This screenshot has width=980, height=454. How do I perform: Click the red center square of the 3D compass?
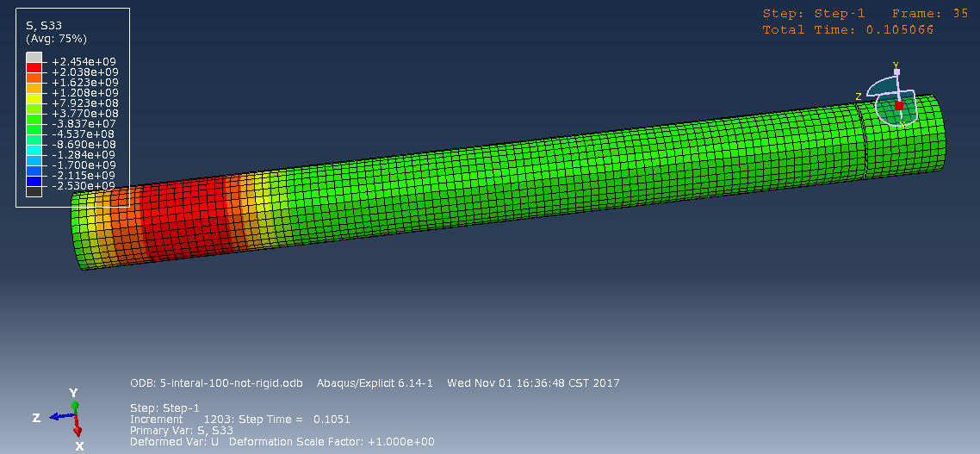[x=899, y=106]
